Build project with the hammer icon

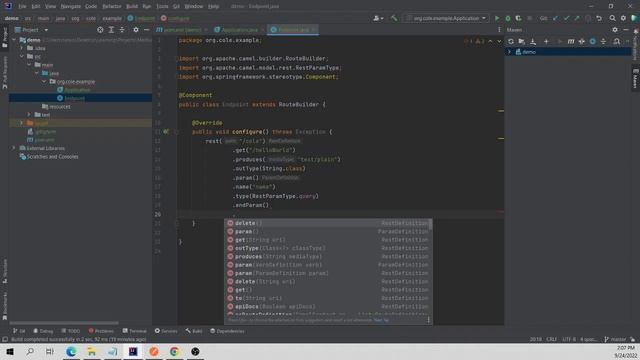pyautogui.click(x=394, y=18)
